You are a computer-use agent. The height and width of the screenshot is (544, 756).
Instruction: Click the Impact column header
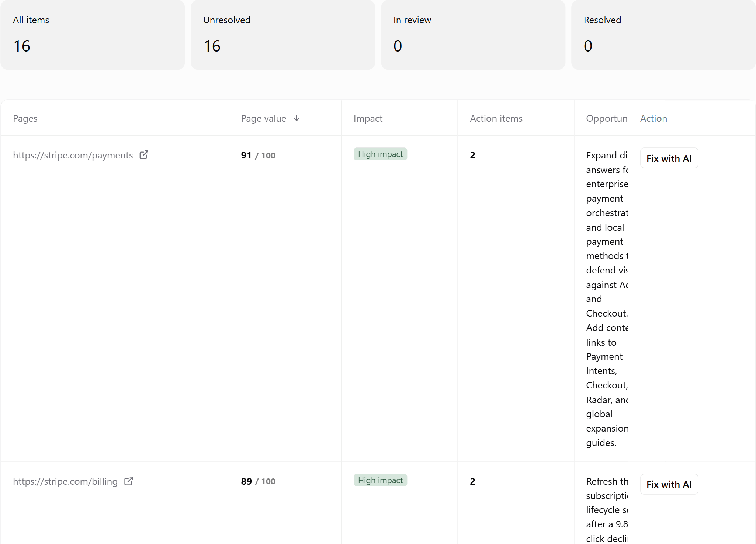pos(368,118)
